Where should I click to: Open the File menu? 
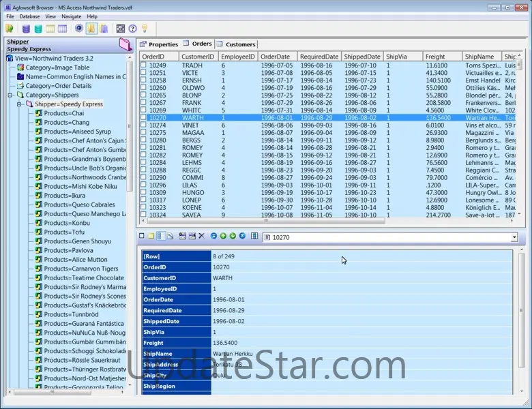10,16
